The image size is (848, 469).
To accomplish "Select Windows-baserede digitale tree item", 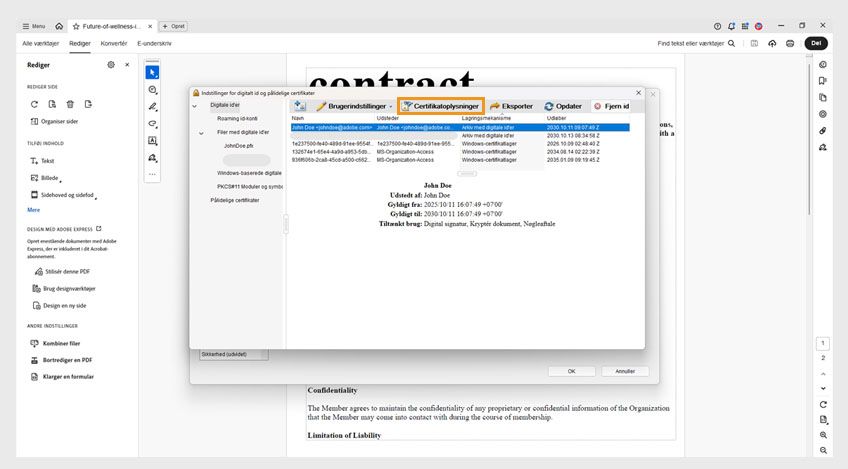I will [x=249, y=173].
